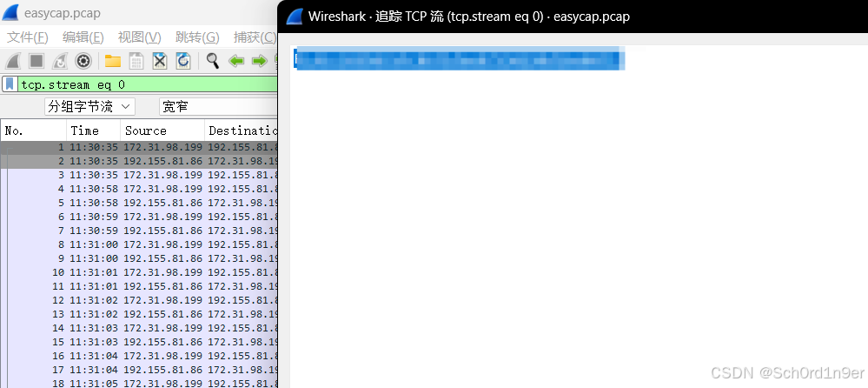Select packet number 1 row
Screen dimensions: 868x388
pos(139,147)
